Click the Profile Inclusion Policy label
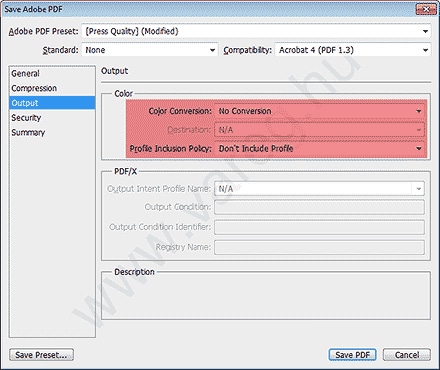This screenshot has width=440, height=370. point(171,148)
